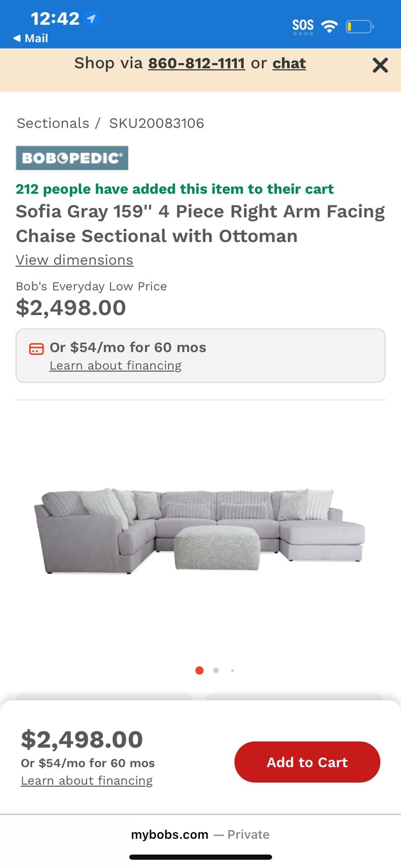Open Learn about financing in gray box
401x868 pixels.
click(x=115, y=365)
